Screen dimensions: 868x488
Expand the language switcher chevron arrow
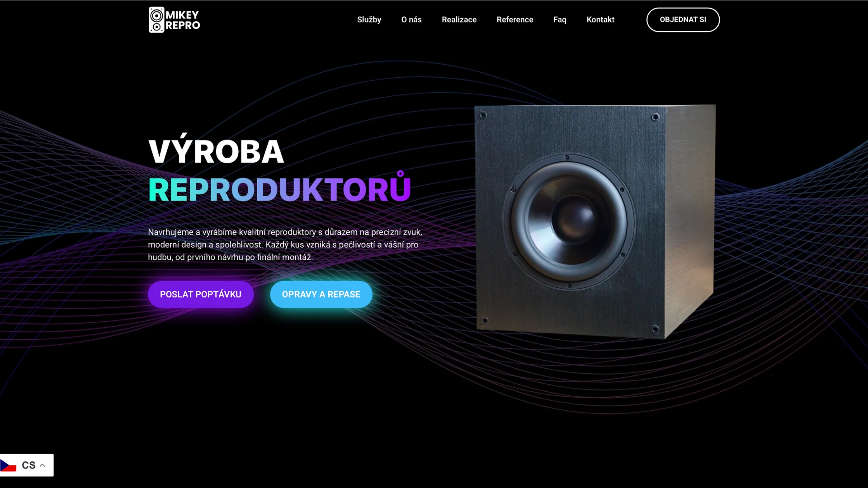[42, 465]
